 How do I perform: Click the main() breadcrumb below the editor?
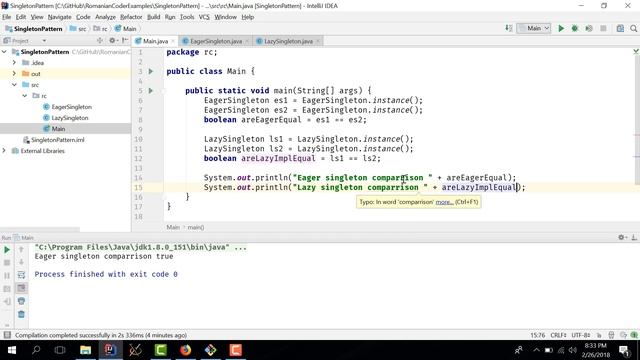[196, 227]
